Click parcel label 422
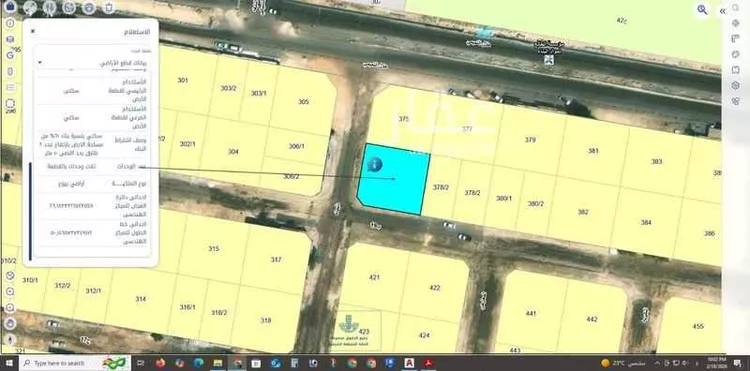The height and width of the screenshot is (371, 750). 435,288
